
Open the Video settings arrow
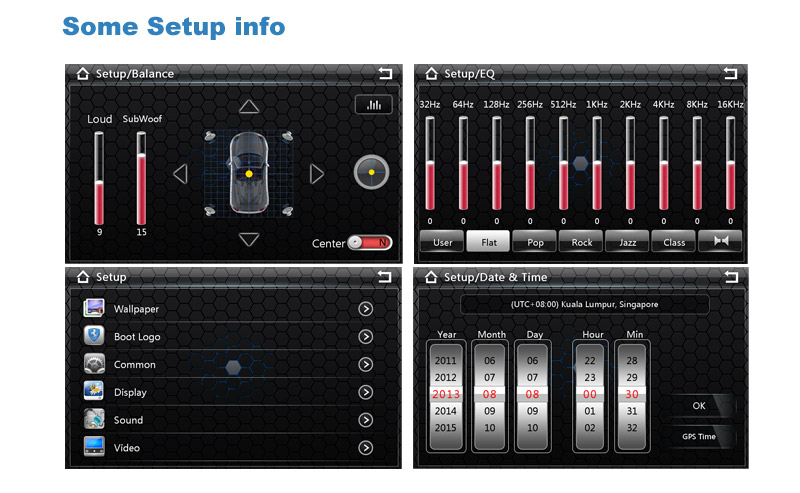pyautogui.click(x=366, y=448)
